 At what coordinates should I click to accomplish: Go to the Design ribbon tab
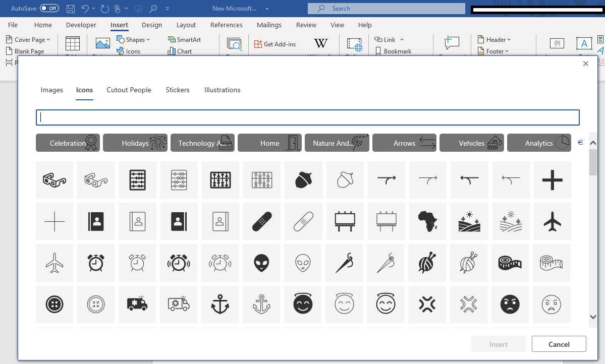[152, 25]
